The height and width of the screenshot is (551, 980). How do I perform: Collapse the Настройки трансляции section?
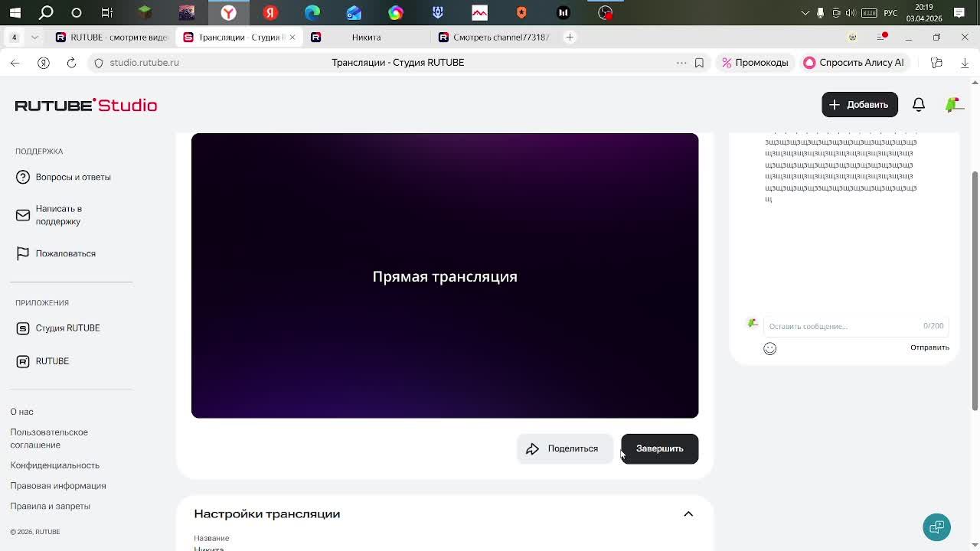coord(688,514)
